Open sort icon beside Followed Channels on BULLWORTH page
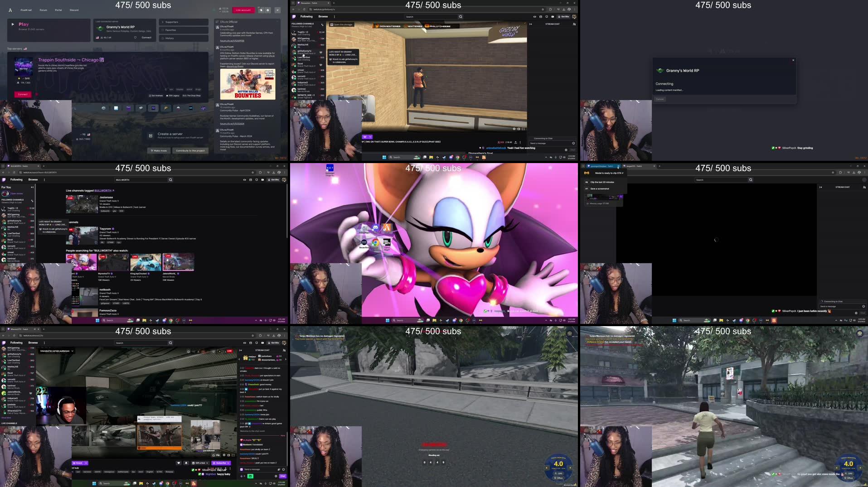 [32, 200]
